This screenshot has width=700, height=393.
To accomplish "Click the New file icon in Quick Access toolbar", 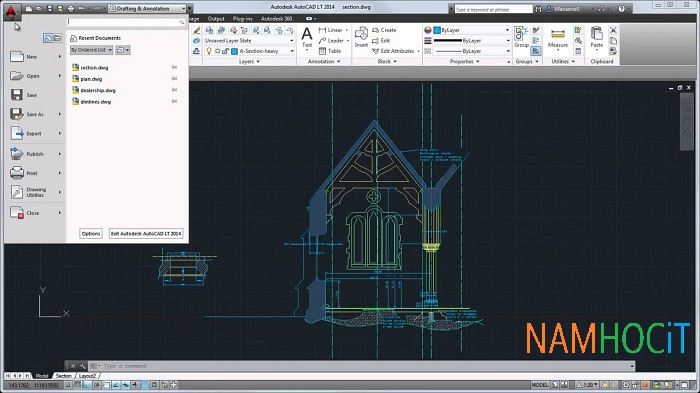I will (29, 8).
